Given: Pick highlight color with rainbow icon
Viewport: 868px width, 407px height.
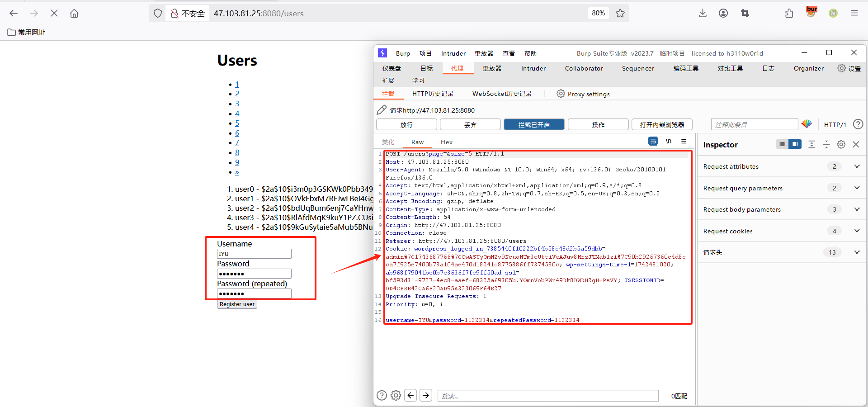Looking at the screenshot, I should click(x=807, y=124).
